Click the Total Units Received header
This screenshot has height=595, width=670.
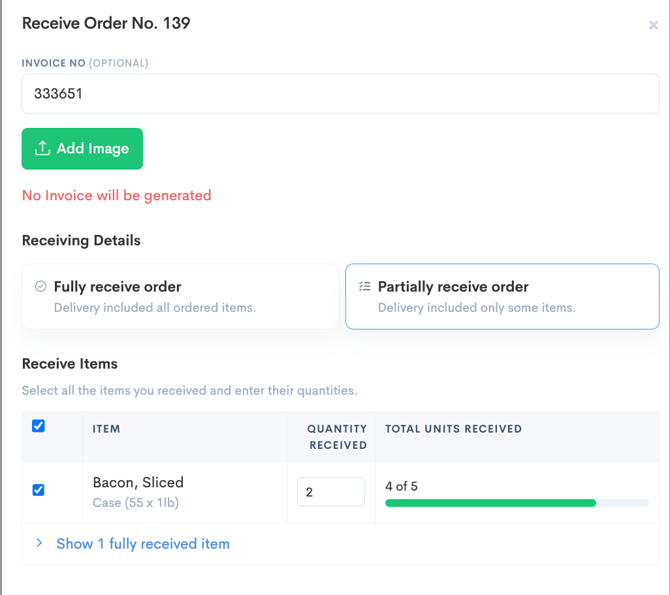[453, 429]
